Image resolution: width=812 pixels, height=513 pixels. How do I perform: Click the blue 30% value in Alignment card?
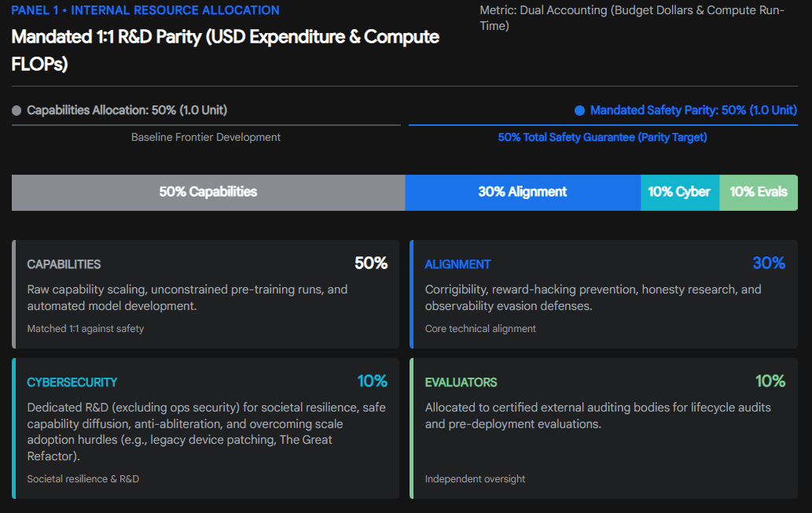pyautogui.click(x=769, y=264)
